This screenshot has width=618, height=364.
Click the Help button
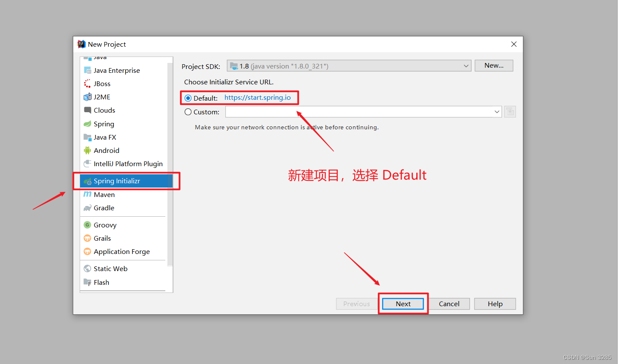click(495, 304)
